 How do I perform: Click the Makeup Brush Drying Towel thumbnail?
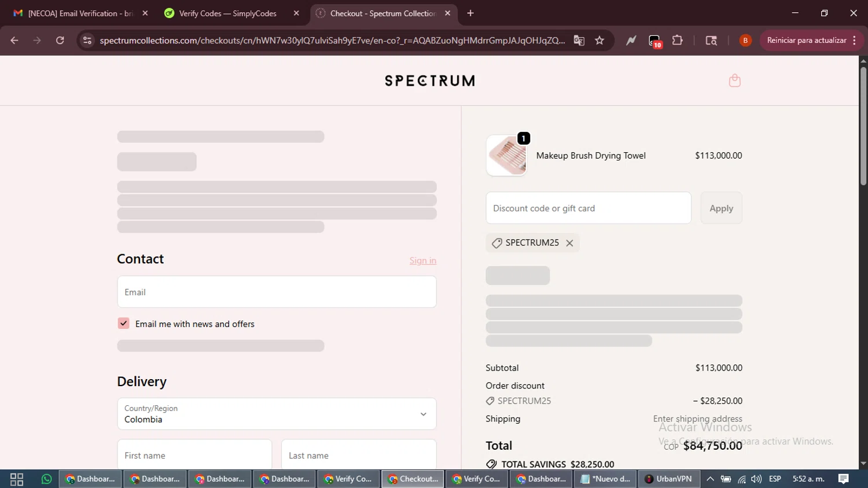(507, 155)
